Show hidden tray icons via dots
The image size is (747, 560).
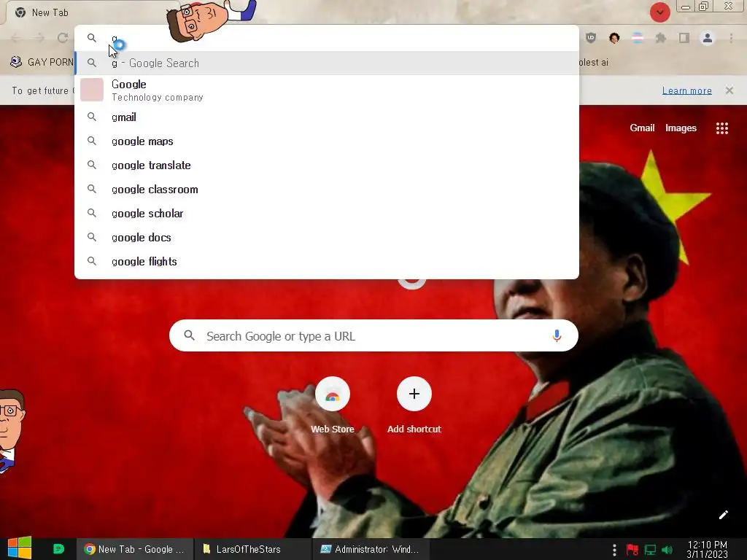pyautogui.click(x=614, y=550)
